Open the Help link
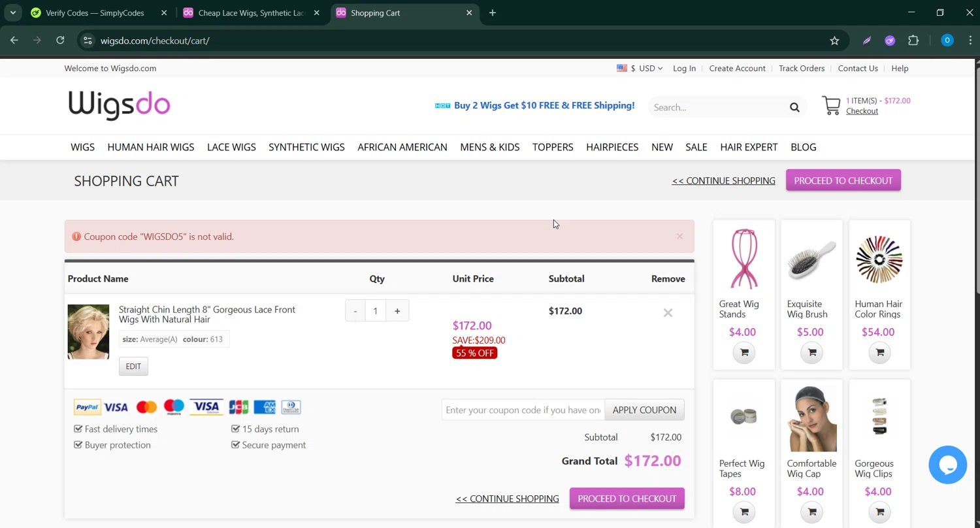Screen dimensions: 980x528 click(900, 68)
